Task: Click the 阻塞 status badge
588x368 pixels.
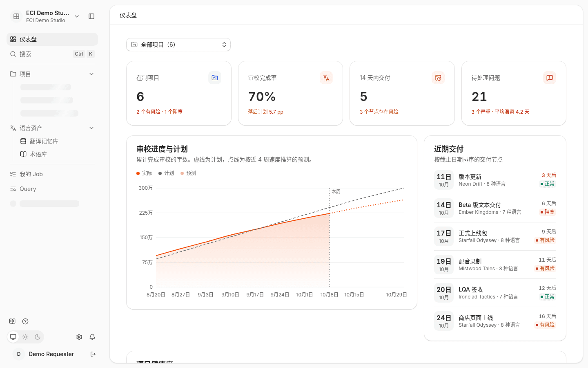Action: click(548, 212)
